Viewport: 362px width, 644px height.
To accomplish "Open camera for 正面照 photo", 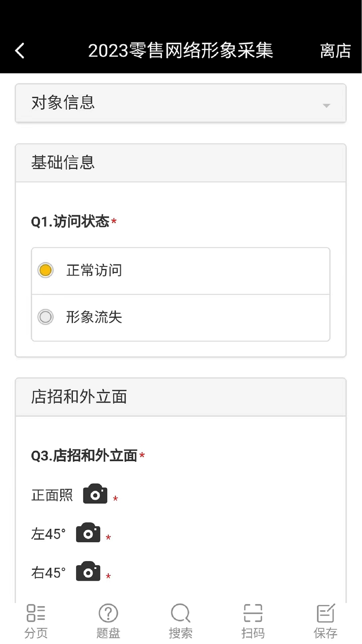I will pos(95,494).
